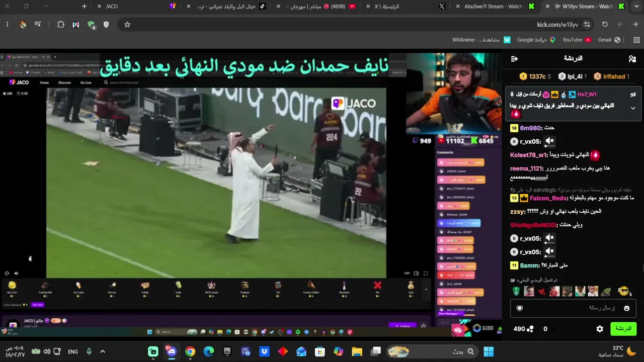The width and height of the screenshot is (644, 362).
Task: Open the taskbar clock and calendar
Action: [15, 351]
